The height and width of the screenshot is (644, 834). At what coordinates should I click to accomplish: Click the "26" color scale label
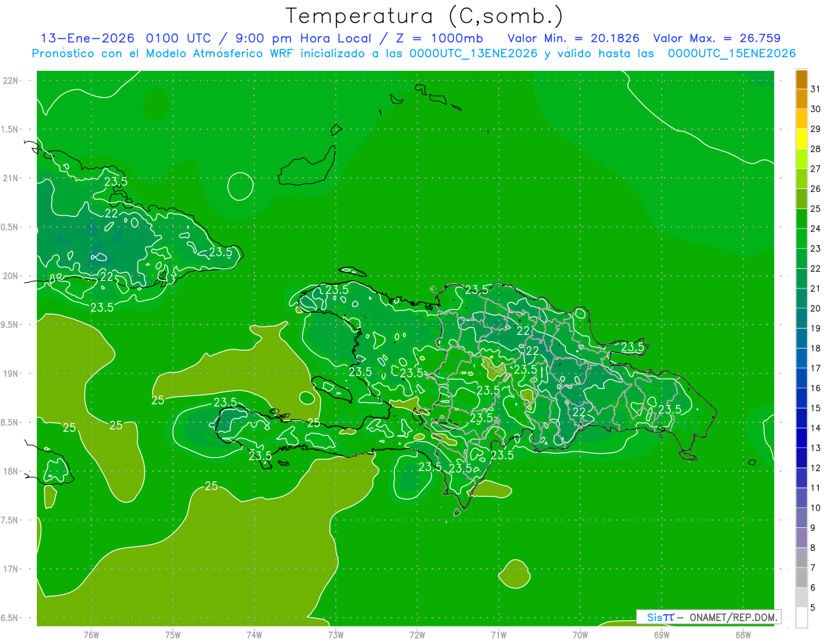(816, 188)
